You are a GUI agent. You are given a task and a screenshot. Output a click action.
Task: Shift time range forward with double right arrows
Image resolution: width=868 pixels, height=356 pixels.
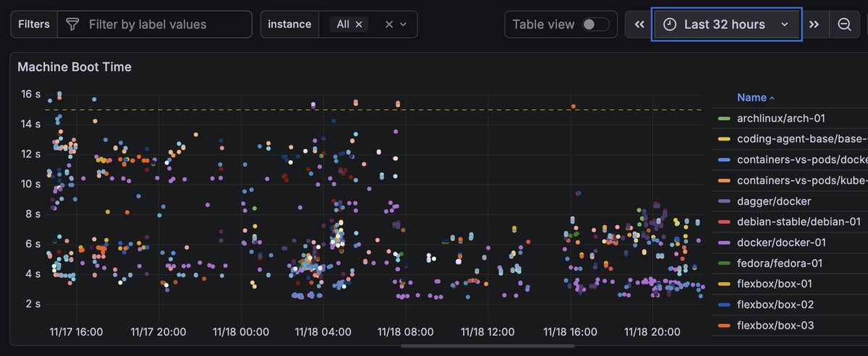click(814, 25)
